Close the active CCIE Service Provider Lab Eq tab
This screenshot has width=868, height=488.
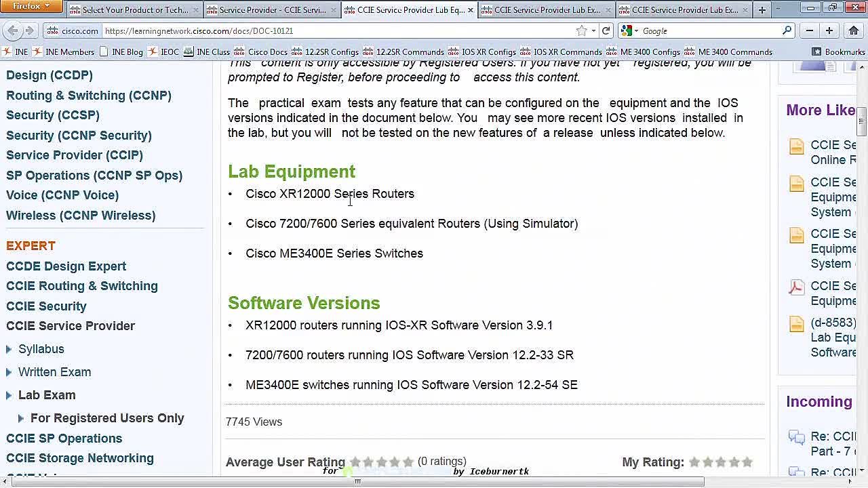coord(471,10)
